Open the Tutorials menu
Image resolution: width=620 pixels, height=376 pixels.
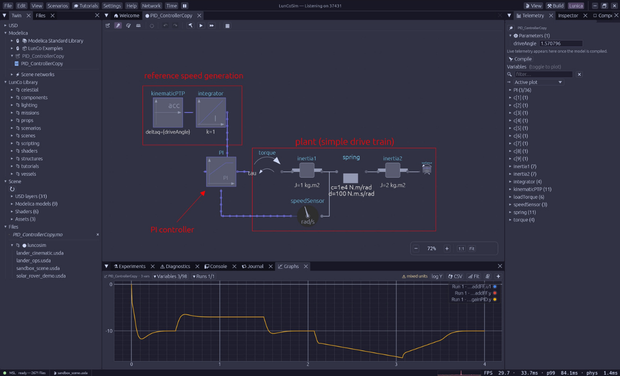click(86, 6)
